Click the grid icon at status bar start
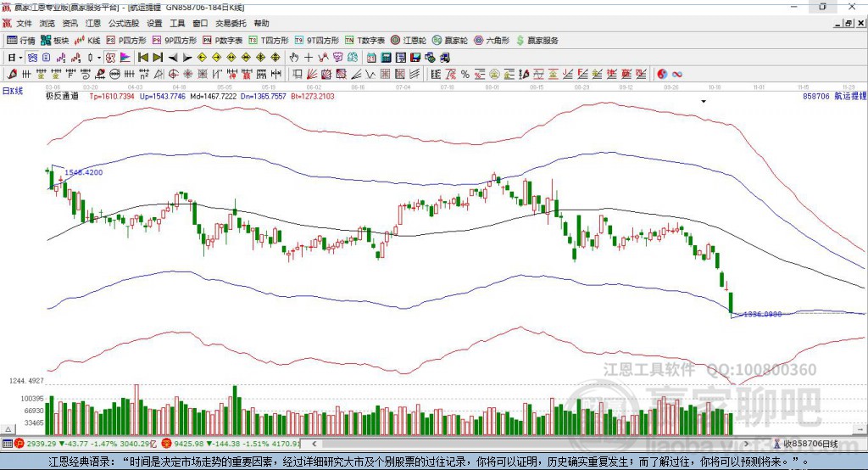Viewport: 868px width, 470px height. click(x=7, y=444)
